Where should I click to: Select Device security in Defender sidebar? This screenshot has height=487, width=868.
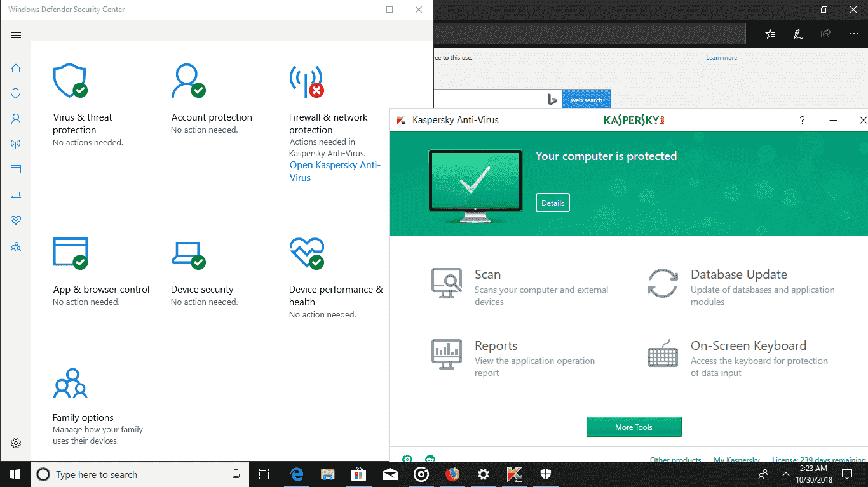coord(16,195)
